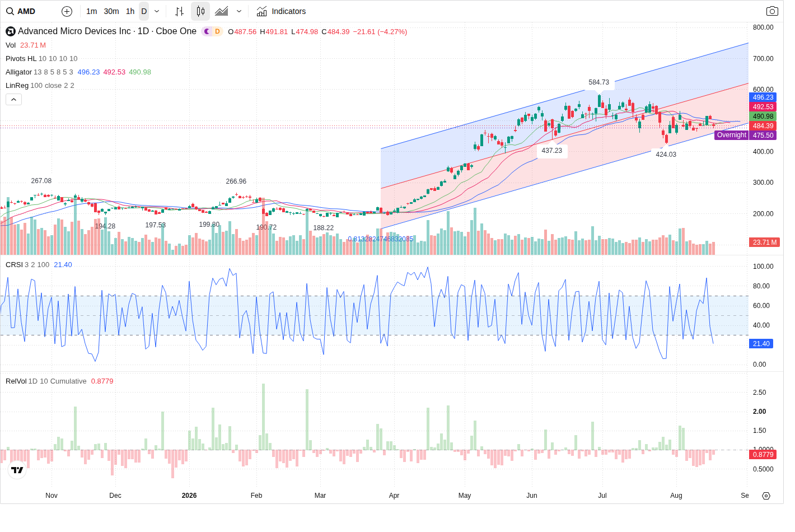Click the TradingView logo in the chart corner
Image resolution: width=795 pixels, height=532 pixels.
tap(17, 470)
